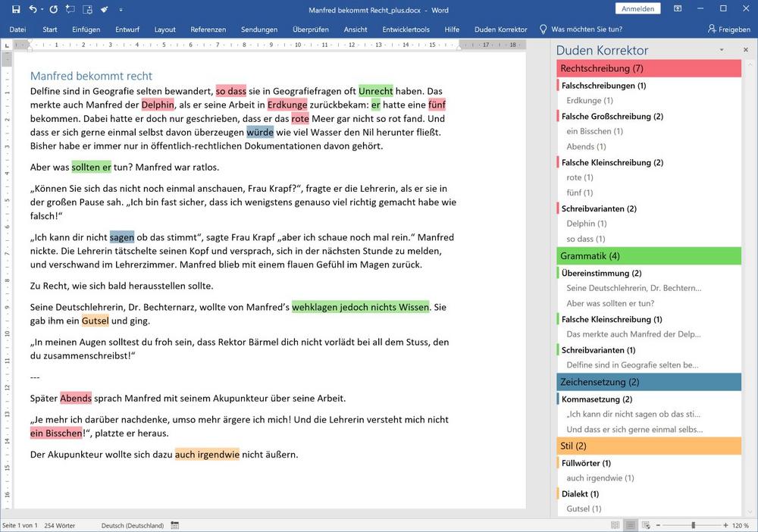
Task: Open the Duden Korrektor pane options dropdown
Action: pos(722,50)
